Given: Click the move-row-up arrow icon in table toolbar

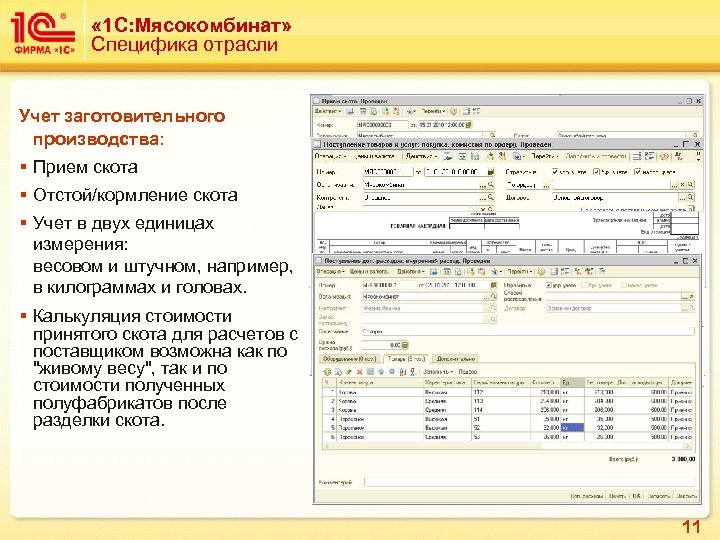Looking at the screenshot, I should 381,372.
